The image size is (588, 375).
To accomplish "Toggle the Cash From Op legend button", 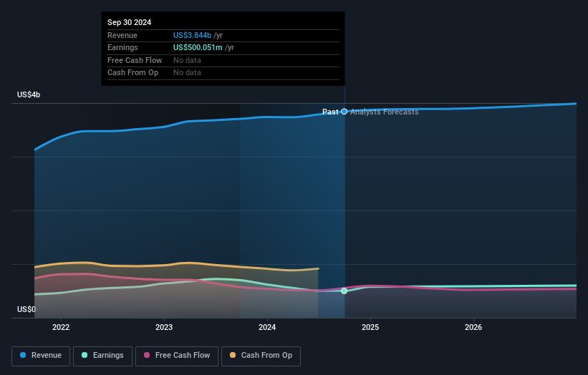I will 261,356.
